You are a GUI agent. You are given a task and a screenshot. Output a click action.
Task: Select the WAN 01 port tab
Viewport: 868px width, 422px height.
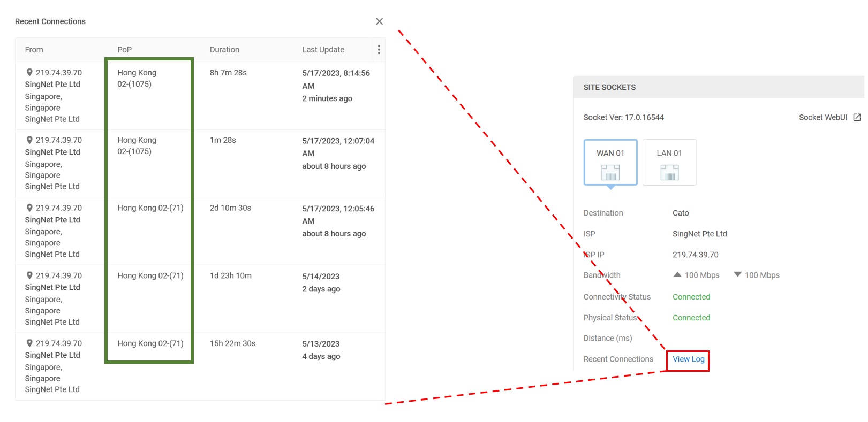[610, 162]
